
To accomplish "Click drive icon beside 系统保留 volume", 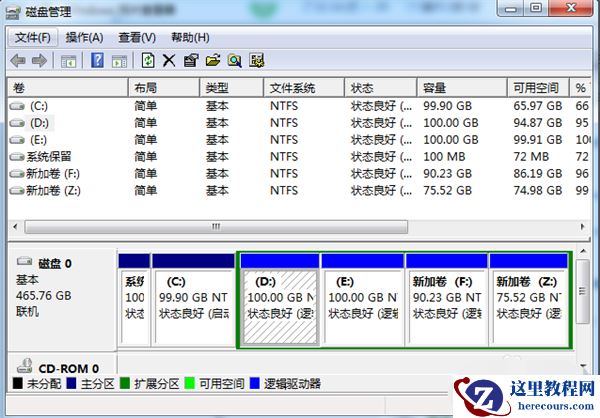I will tap(17, 157).
